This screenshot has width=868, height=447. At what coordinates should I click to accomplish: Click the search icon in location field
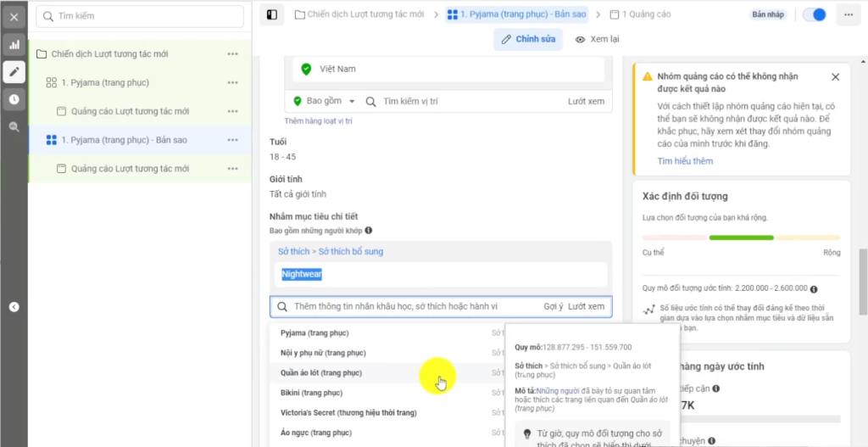point(371,102)
